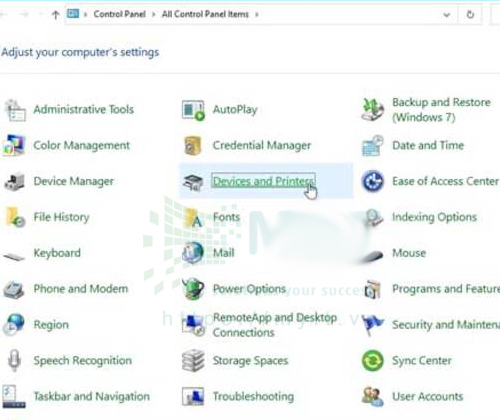The image size is (500, 420).
Task: Open the Ease of Access Center link
Action: 446,182
